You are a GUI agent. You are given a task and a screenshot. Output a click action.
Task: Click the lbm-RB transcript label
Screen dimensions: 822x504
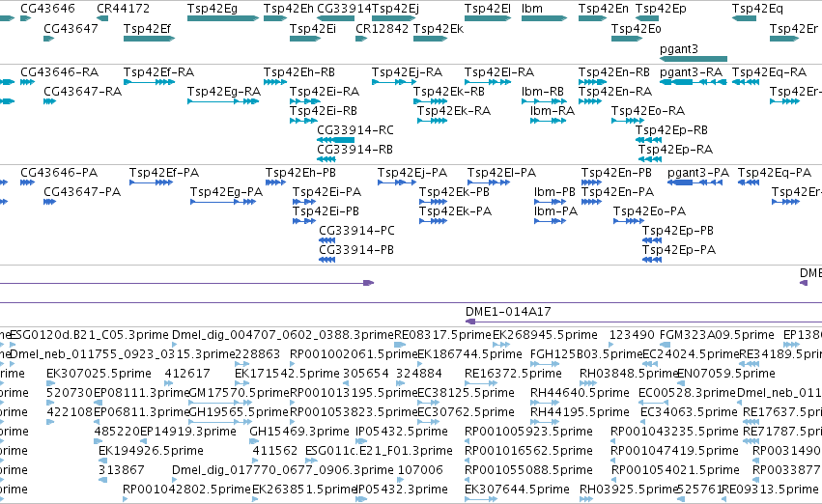pos(543,92)
